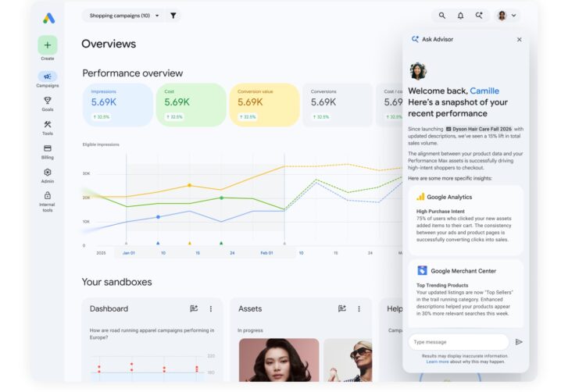Screen dimensions: 586x392
Task: Click the Assets card title
Action: 250,308
